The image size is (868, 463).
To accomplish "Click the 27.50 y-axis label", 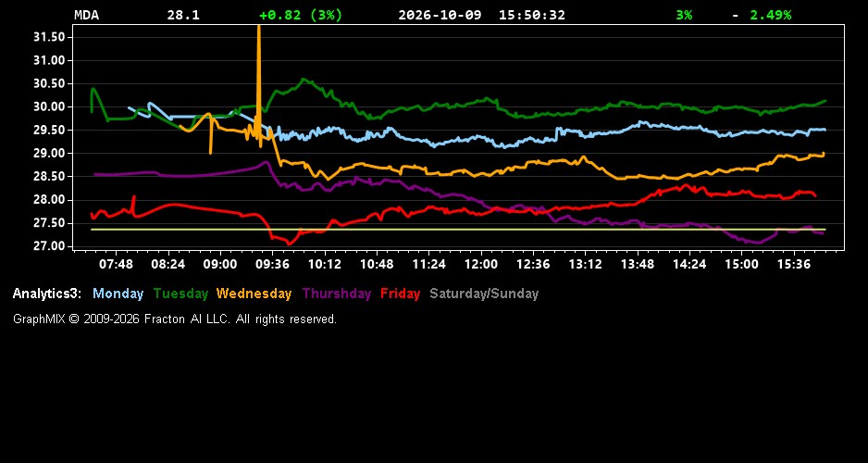I will pos(50,223).
